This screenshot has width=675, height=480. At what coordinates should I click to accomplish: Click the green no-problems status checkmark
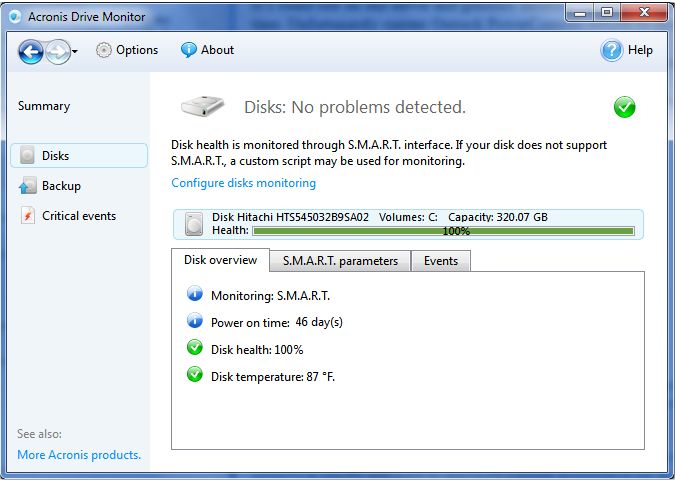pyautogui.click(x=625, y=107)
